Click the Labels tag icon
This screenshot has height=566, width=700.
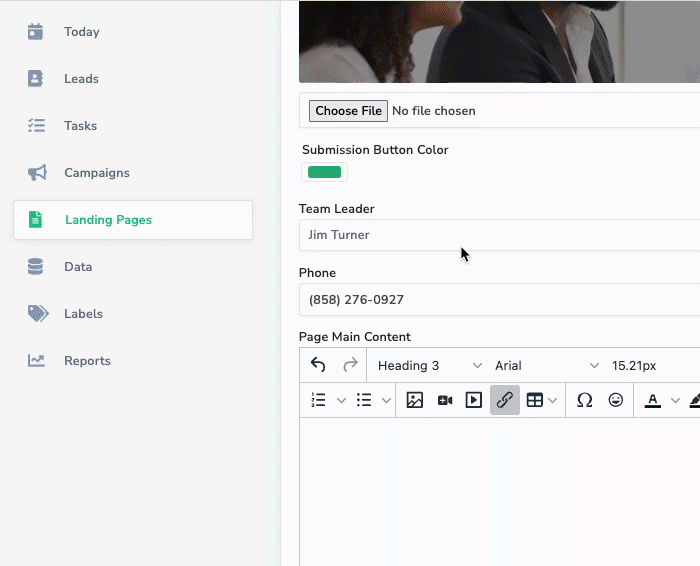click(x=38, y=313)
